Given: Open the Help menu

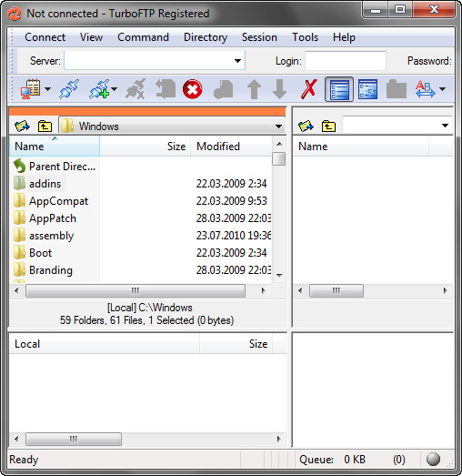Looking at the screenshot, I should [344, 37].
